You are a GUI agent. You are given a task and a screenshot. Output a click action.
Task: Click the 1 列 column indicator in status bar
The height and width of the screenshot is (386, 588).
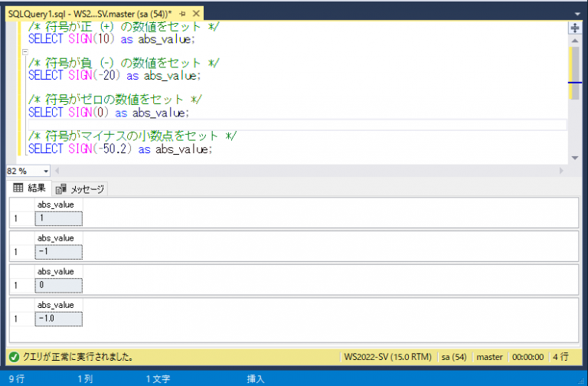click(85, 379)
